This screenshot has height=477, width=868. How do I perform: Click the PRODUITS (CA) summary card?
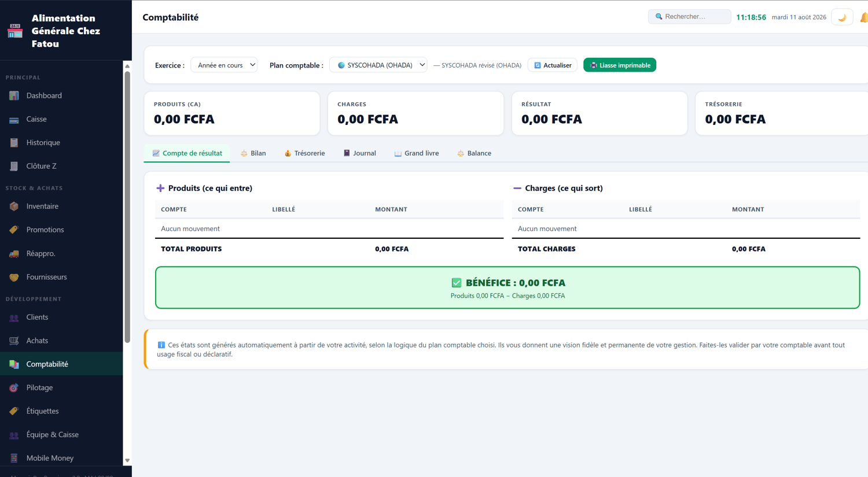point(231,113)
